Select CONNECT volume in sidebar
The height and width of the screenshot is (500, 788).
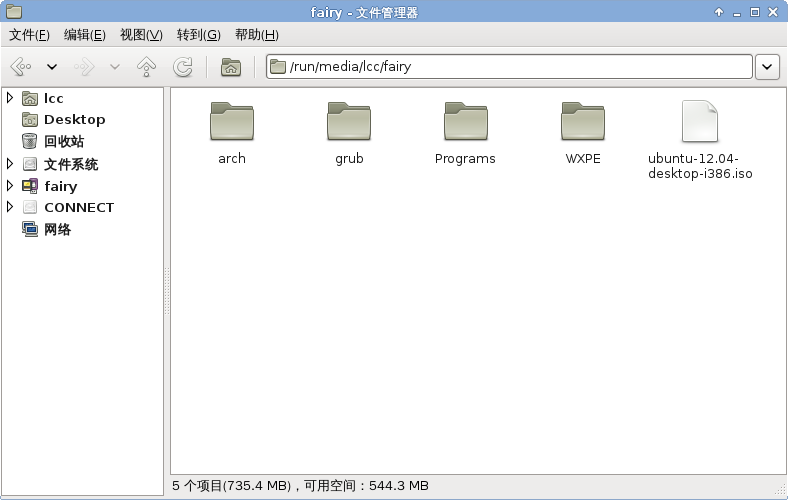pyautogui.click(x=79, y=208)
